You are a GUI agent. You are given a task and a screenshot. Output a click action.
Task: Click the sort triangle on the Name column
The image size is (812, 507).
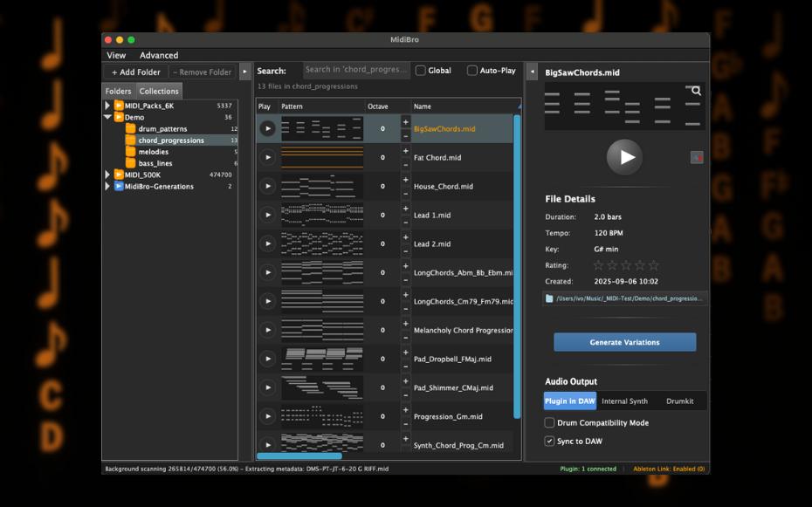click(x=519, y=105)
